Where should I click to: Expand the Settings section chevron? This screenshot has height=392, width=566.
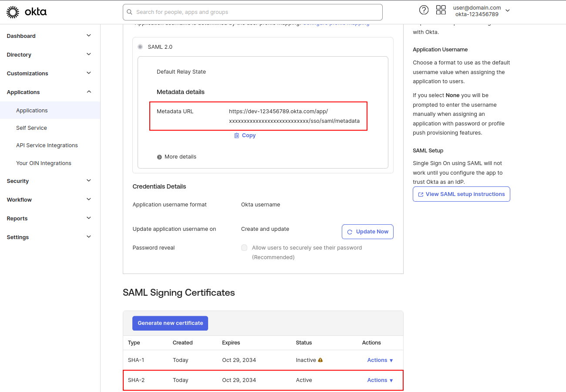(x=89, y=237)
